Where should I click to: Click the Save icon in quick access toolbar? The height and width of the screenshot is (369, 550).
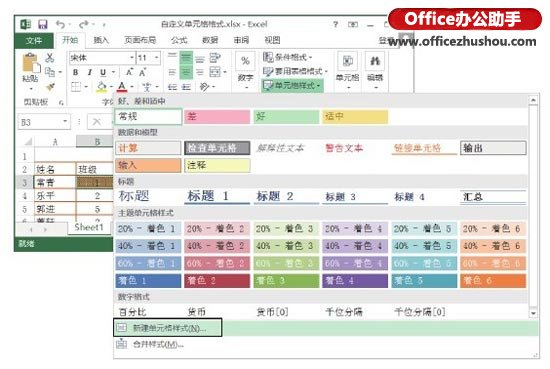point(43,25)
